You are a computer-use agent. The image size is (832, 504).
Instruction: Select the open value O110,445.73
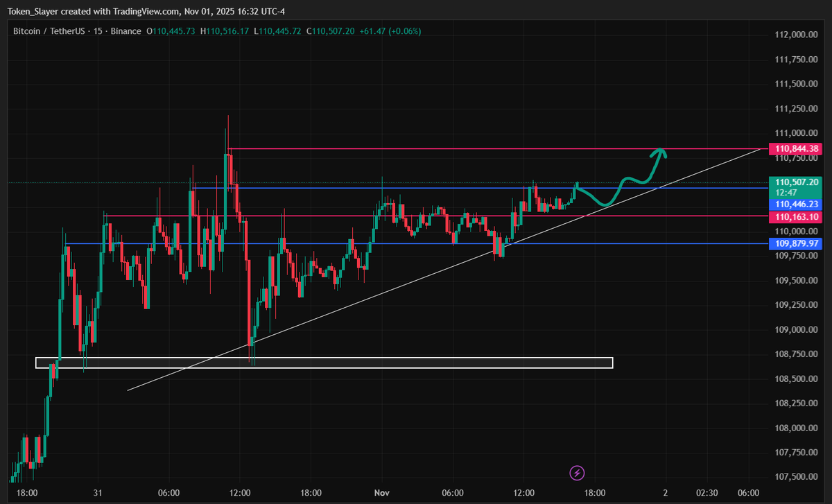coord(172,31)
